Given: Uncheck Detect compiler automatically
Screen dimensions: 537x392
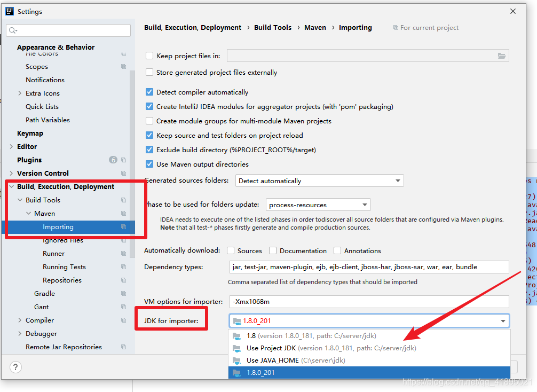Looking at the screenshot, I should tap(149, 92).
